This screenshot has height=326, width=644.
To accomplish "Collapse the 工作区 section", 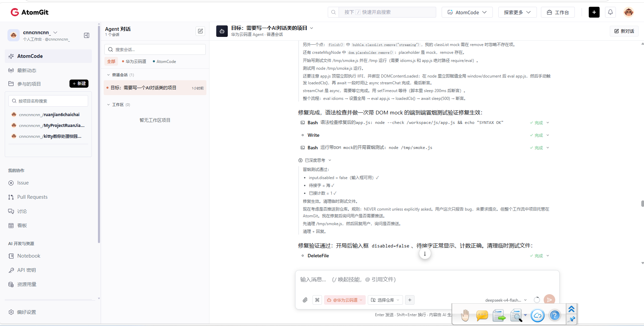I will coord(109,105).
